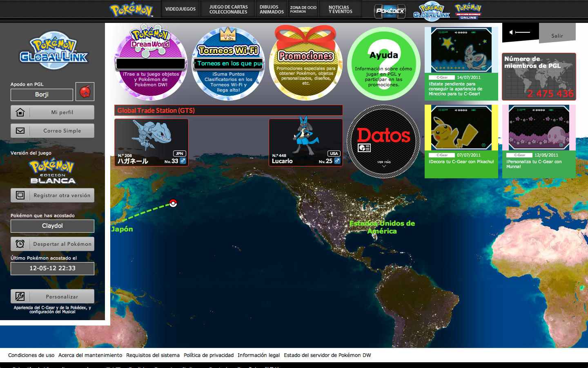Click the wrench icon beside Personalizar

[20, 296]
